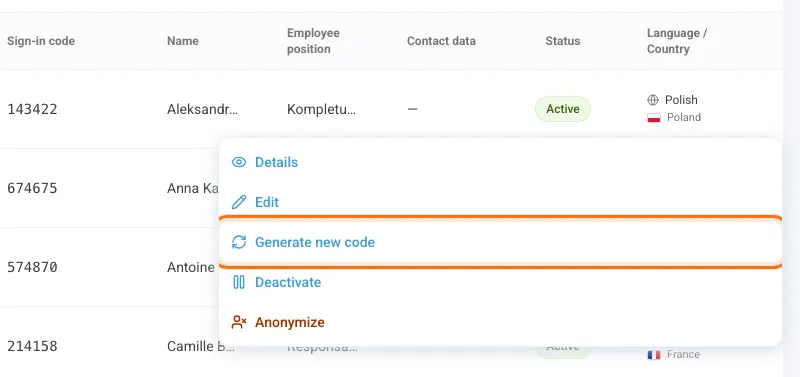Click sign-in code 574870

(x=32, y=267)
